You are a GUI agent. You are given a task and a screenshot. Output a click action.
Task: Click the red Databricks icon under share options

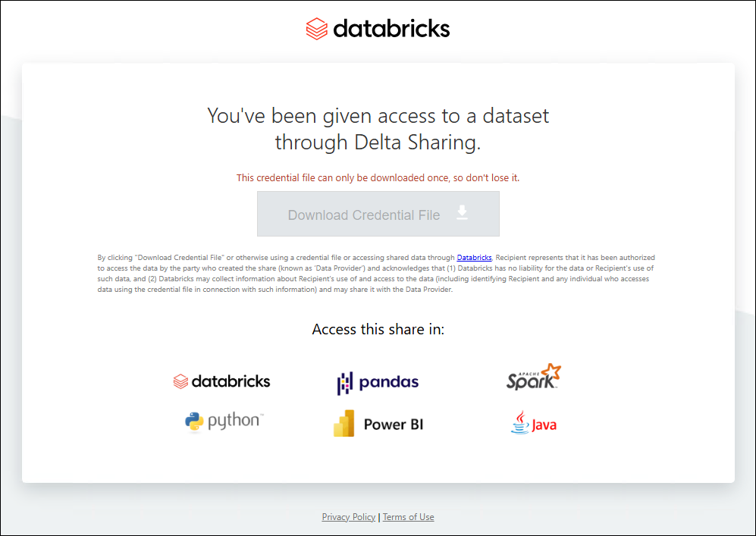click(x=180, y=381)
